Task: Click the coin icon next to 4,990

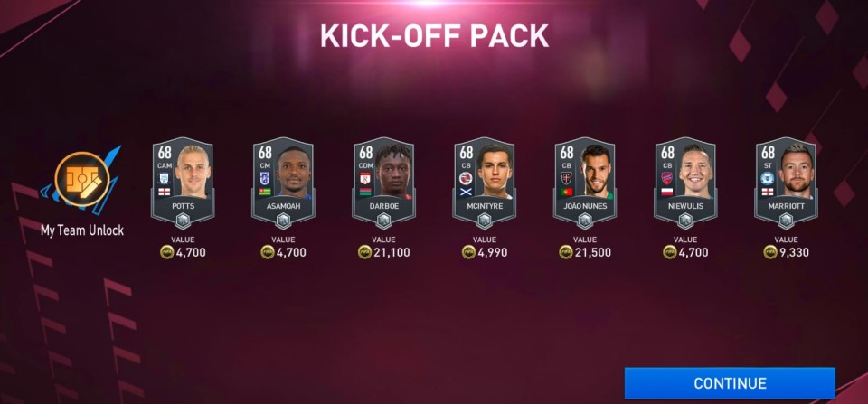Action: tap(469, 252)
